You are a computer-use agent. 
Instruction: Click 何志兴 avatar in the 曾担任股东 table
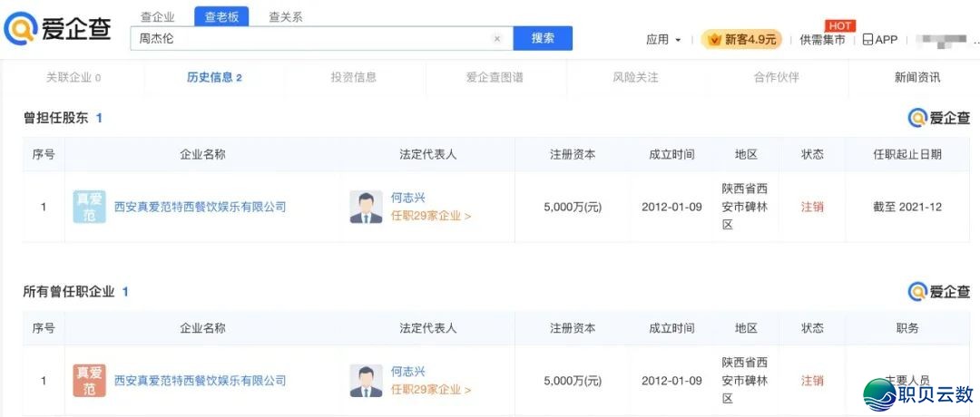coord(367,207)
